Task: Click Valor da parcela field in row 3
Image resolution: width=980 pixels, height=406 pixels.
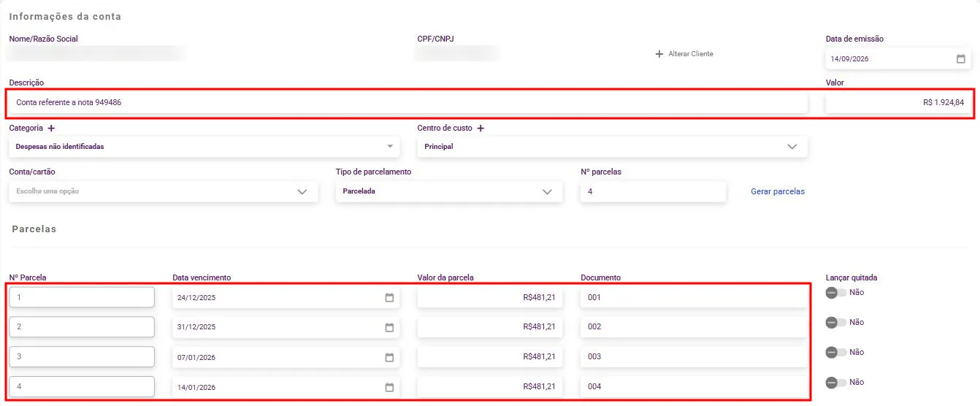Action: (490, 357)
